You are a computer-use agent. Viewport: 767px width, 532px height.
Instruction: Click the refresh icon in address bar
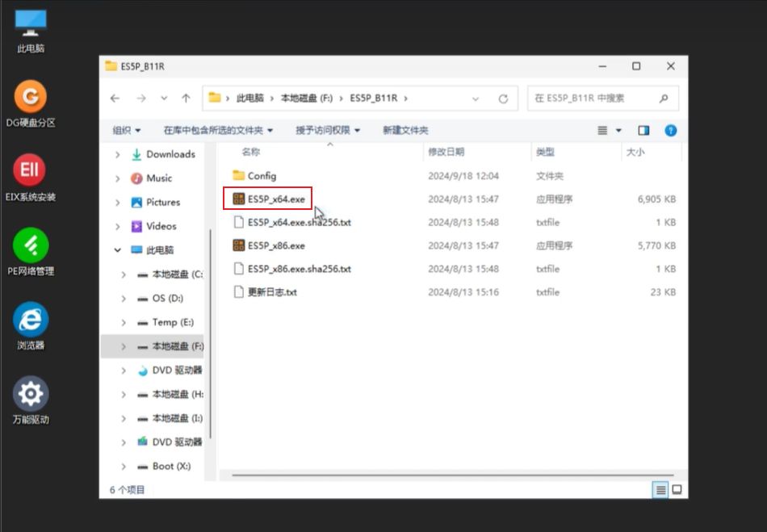click(503, 98)
